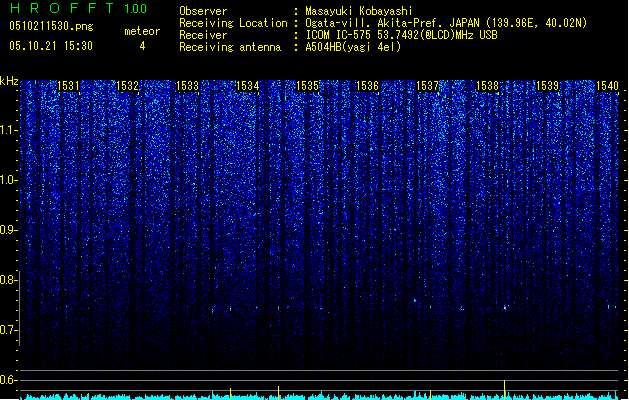Click location text Ogata-vill. Akita-Pref. JAPAN
This screenshot has width=629, height=400.
(x=394, y=23)
